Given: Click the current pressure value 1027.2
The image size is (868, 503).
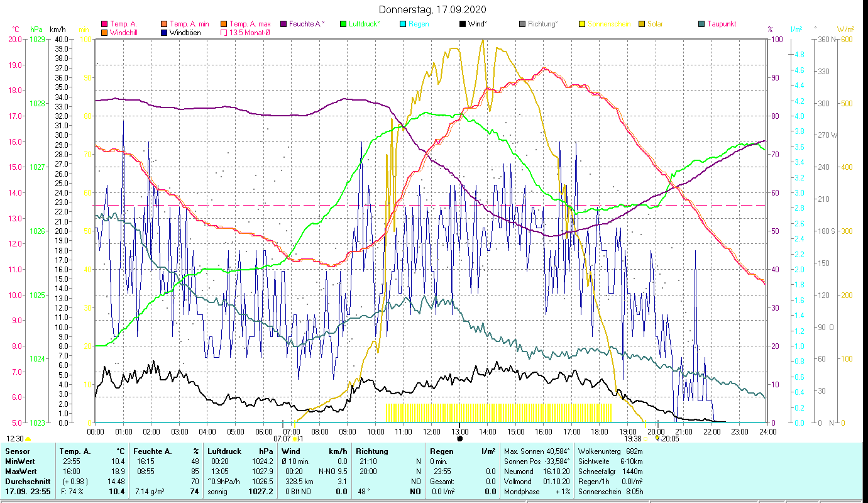Looking at the screenshot, I should 261,492.
